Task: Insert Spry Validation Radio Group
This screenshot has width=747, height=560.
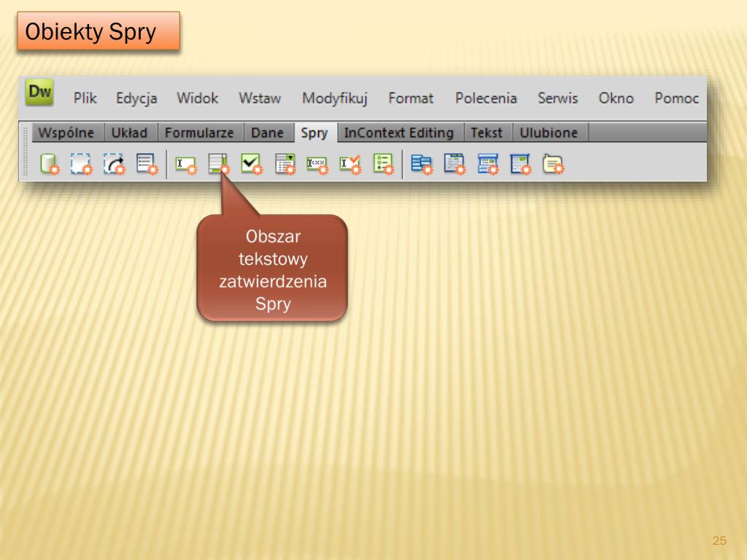Action: [x=384, y=164]
